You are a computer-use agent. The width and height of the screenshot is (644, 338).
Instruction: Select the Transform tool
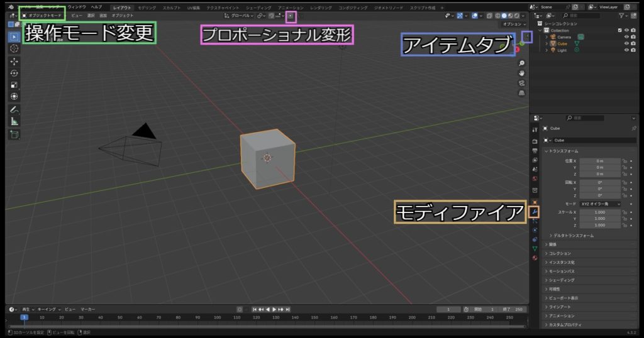pyautogui.click(x=14, y=96)
